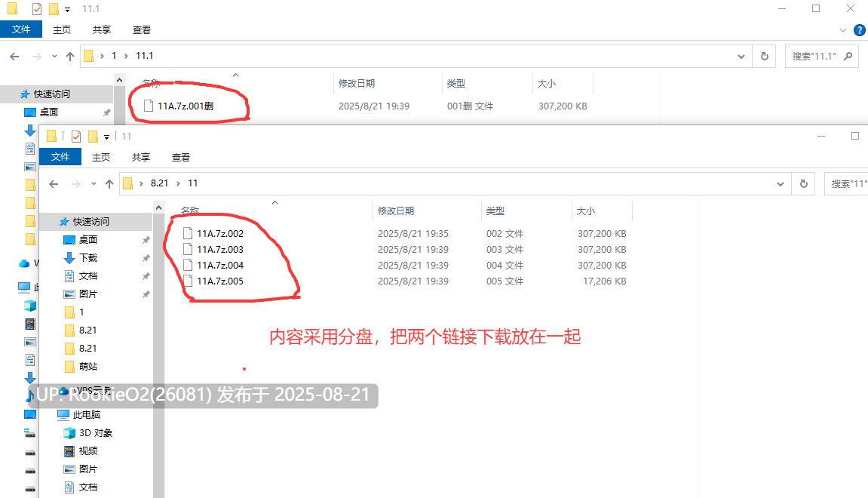Open recent locations dropdown in the 11.1 window
868x498 pixels.
[x=54, y=57]
